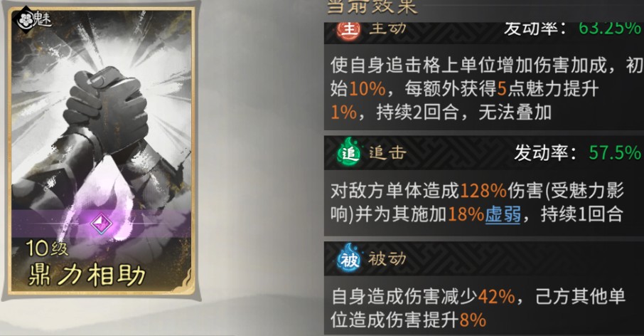The width and height of the screenshot is (644, 336).
Task: Click the active skill description text
Action: pyautogui.click(x=484, y=88)
